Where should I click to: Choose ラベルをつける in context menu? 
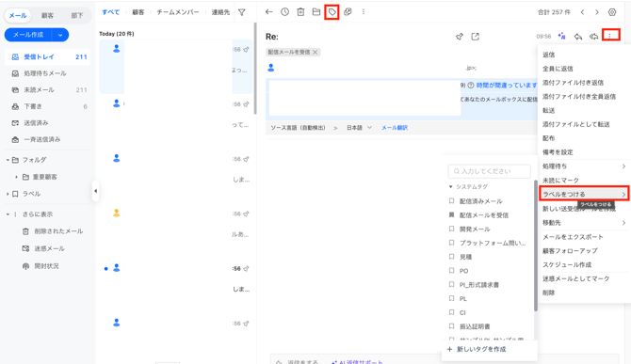point(584,194)
